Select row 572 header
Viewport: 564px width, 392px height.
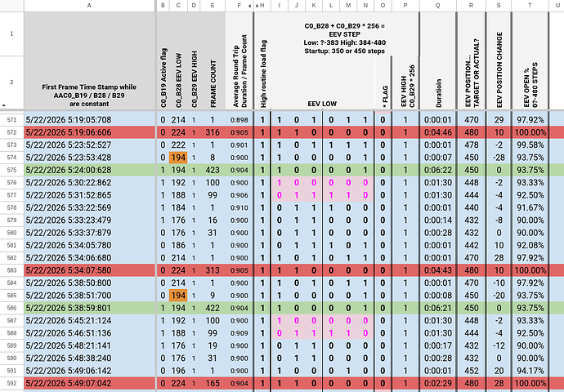pyautogui.click(x=12, y=132)
